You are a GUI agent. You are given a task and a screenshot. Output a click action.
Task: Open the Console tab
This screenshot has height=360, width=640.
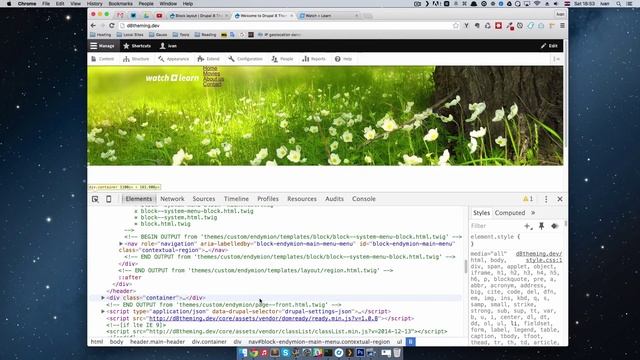click(364, 199)
